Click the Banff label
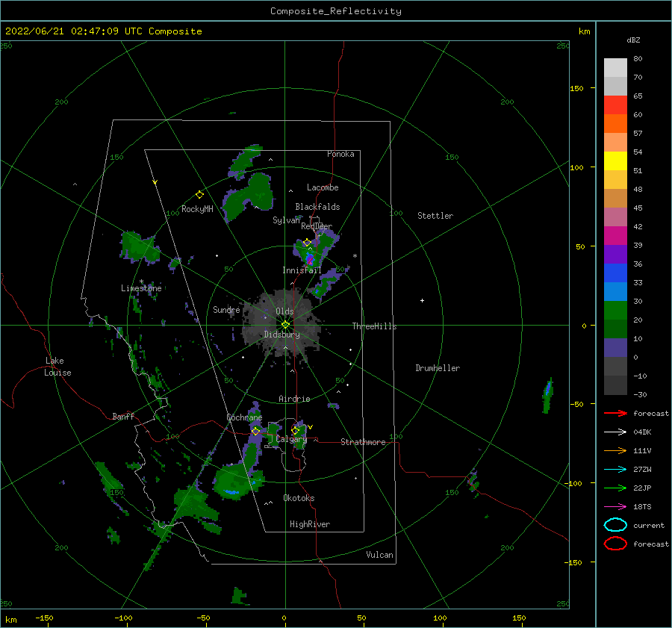The width and height of the screenshot is (672, 628). coord(123,416)
